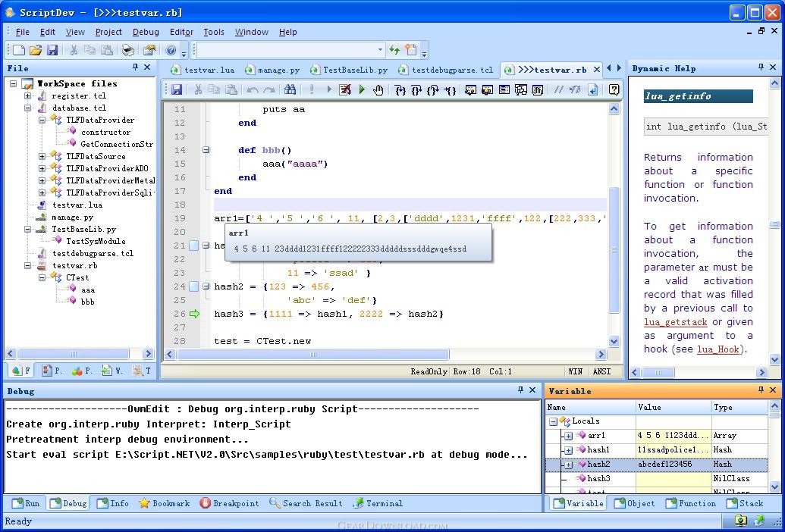
Task: Open the Debug menu
Action: point(146,32)
